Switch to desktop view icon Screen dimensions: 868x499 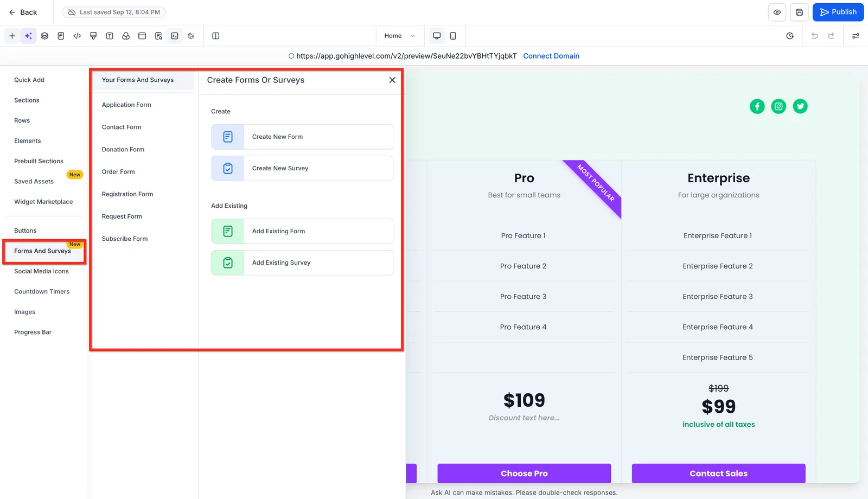[436, 36]
